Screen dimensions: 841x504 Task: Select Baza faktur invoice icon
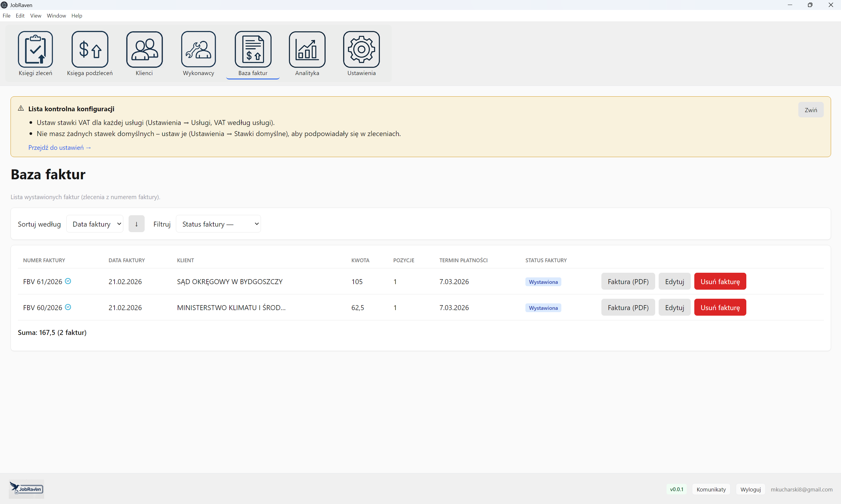[x=253, y=50]
